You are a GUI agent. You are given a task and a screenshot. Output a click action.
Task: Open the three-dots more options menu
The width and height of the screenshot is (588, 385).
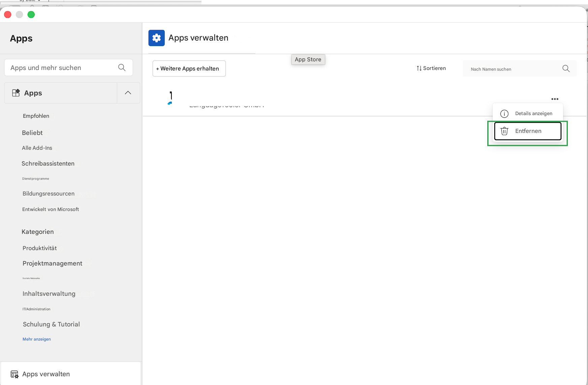[555, 99]
